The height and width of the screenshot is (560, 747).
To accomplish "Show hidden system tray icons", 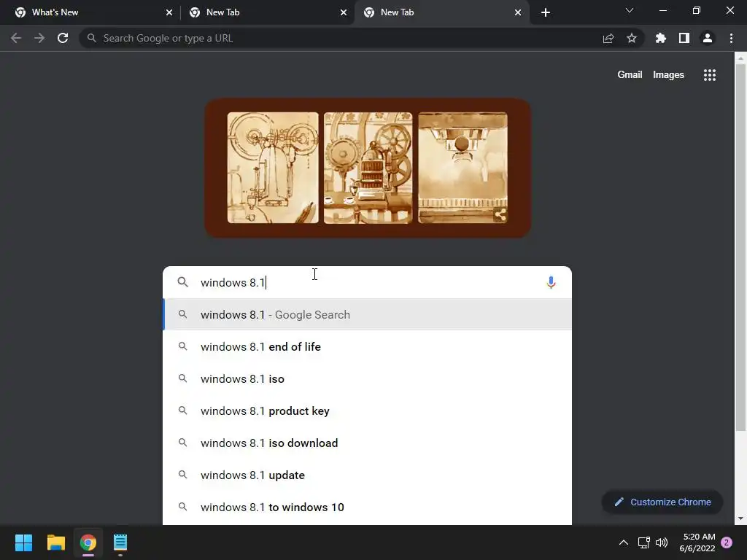I will (x=623, y=542).
